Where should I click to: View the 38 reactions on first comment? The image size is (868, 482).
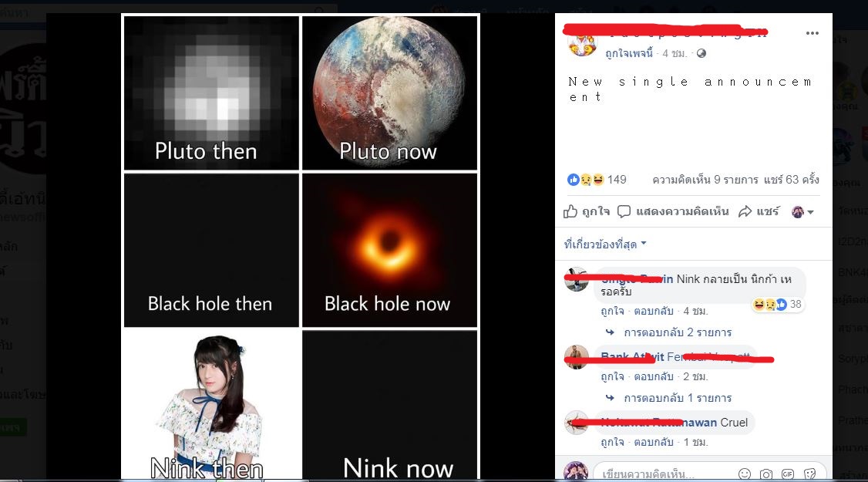tap(778, 304)
